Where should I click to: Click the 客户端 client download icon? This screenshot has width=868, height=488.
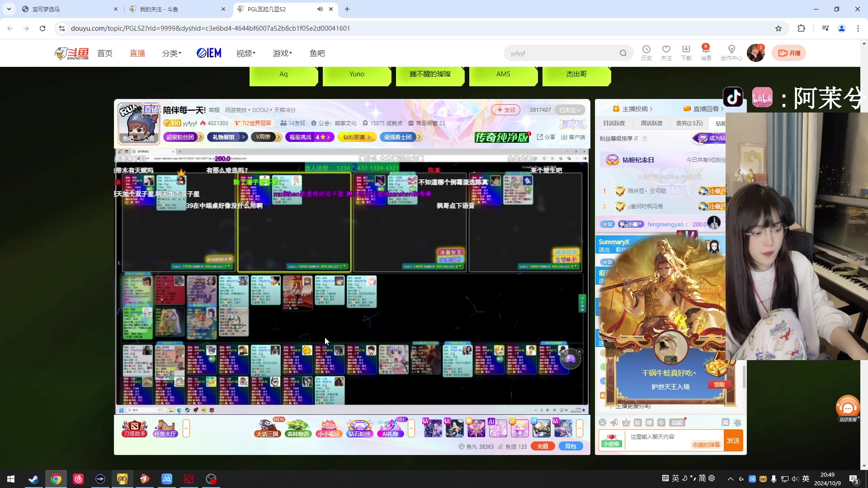tap(573, 137)
